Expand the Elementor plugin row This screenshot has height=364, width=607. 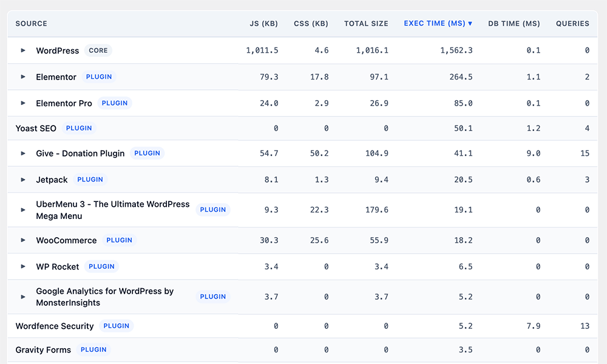[23, 76]
